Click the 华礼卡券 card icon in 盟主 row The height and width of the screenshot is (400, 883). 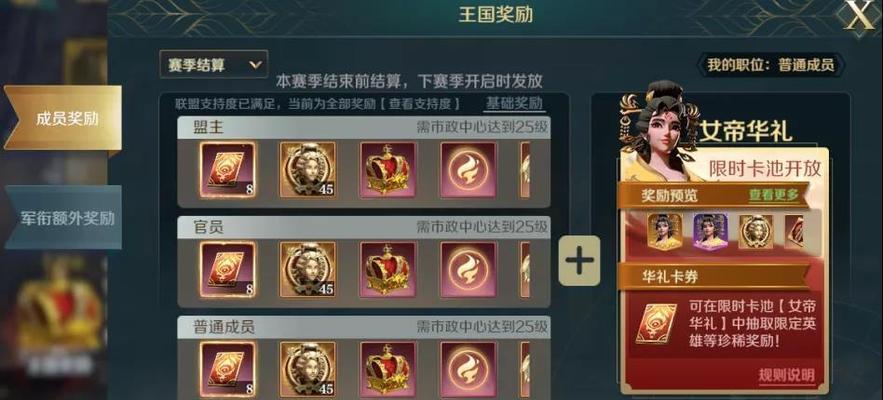click(228, 170)
